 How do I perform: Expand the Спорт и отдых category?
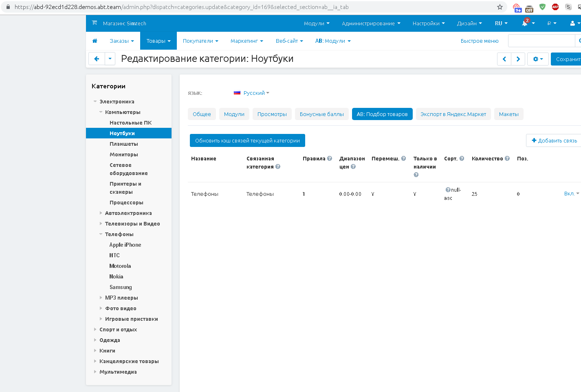tap(95, 329)
